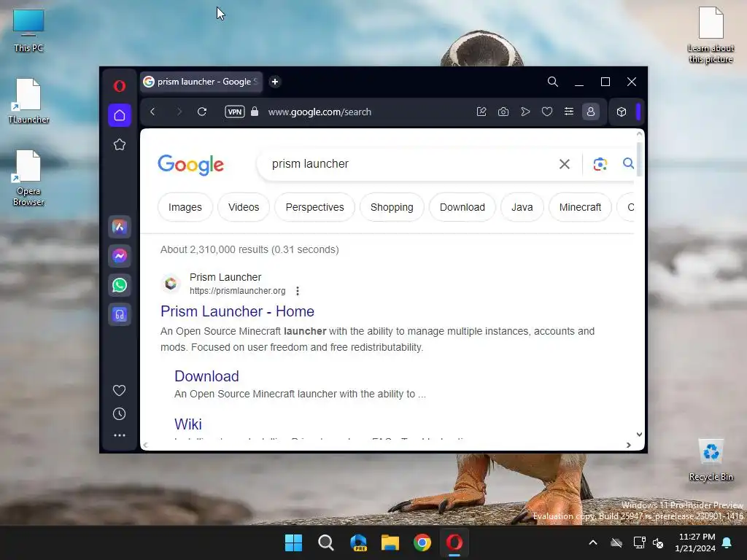Open the Wiki sitelink
The height and width of the screenshot is (560, 747).
188,424
